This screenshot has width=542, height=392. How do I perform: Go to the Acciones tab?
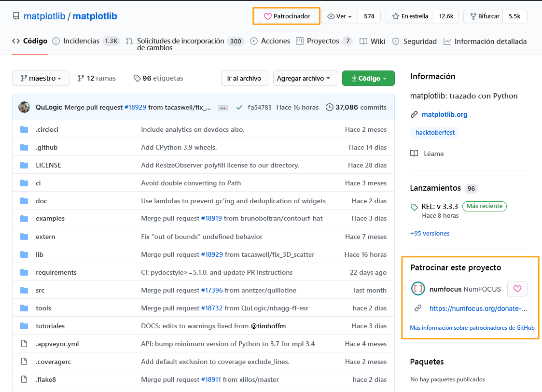[270, 41]
